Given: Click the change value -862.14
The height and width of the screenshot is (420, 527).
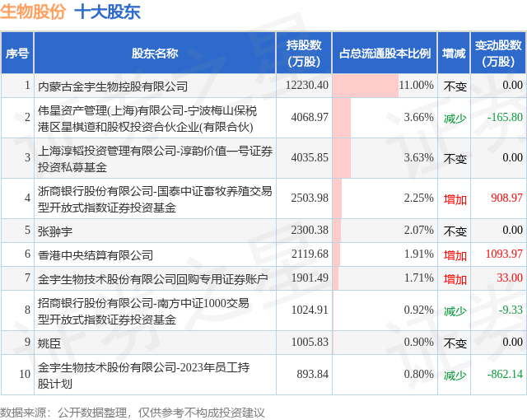Looking at the screenshot, I should tap(505, 374).
